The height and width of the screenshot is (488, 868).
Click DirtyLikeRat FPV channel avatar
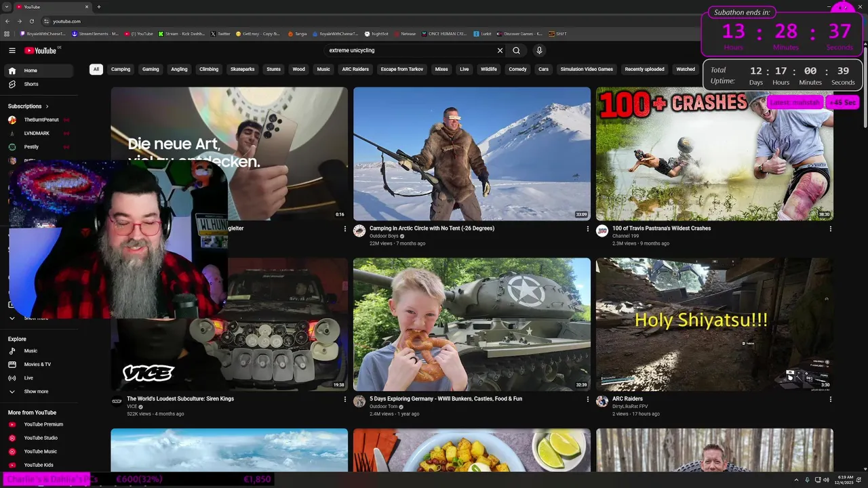[602, 401]
